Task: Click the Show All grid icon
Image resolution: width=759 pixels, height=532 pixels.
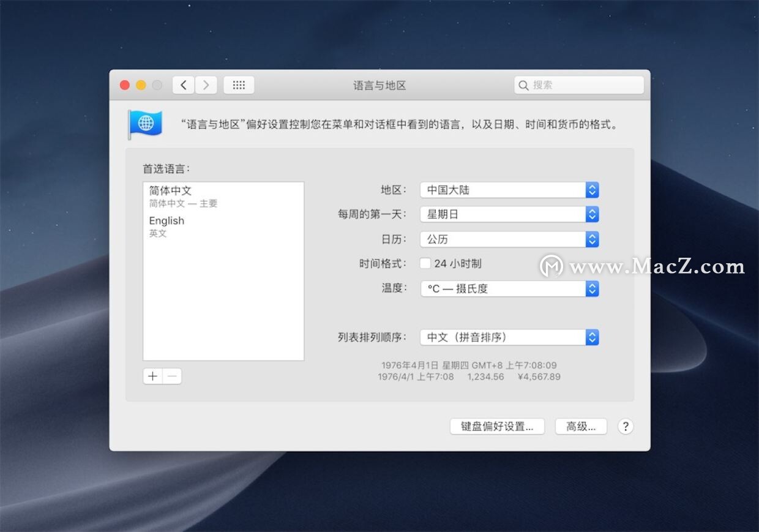Action: point(239,84)
